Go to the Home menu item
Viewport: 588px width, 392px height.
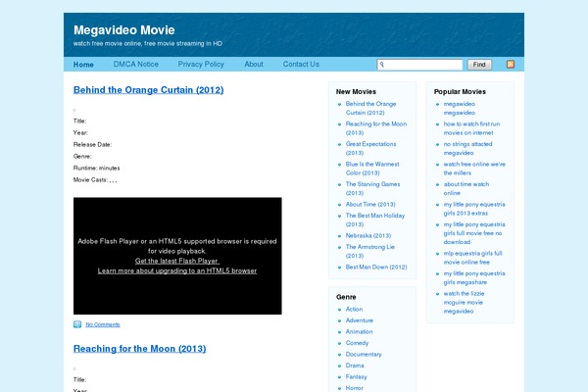[83, 65]
